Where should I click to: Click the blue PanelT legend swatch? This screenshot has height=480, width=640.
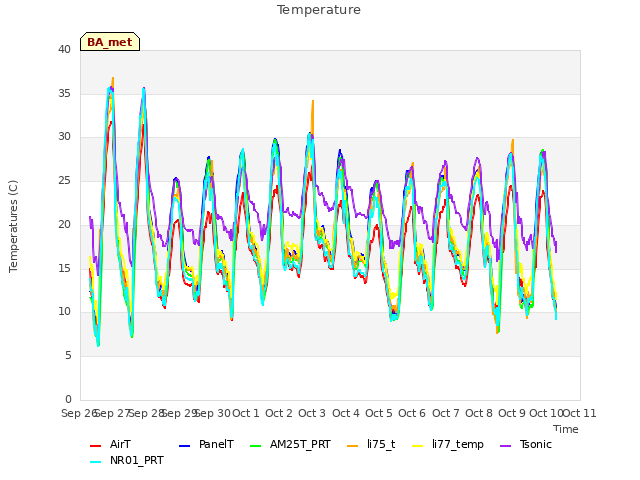pyautogui.click(x=185, y=446)
